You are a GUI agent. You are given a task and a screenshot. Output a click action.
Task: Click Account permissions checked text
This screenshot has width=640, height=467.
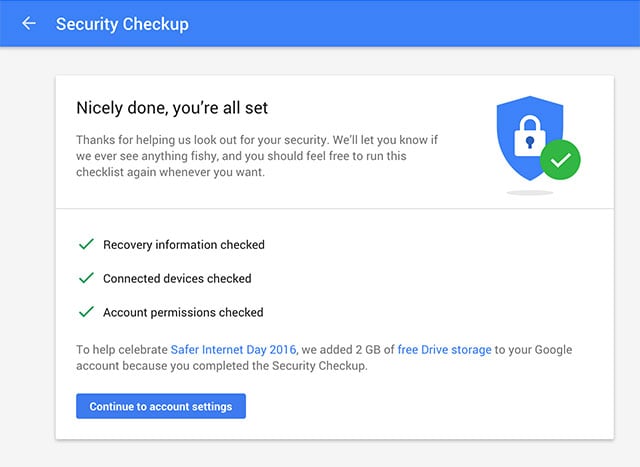[183, 312]
